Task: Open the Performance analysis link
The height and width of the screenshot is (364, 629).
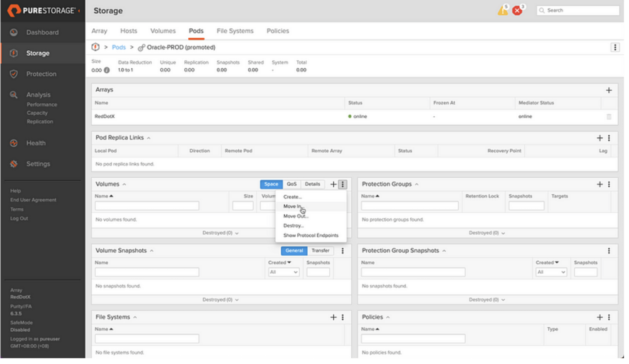Action: [x=42, y=105]
